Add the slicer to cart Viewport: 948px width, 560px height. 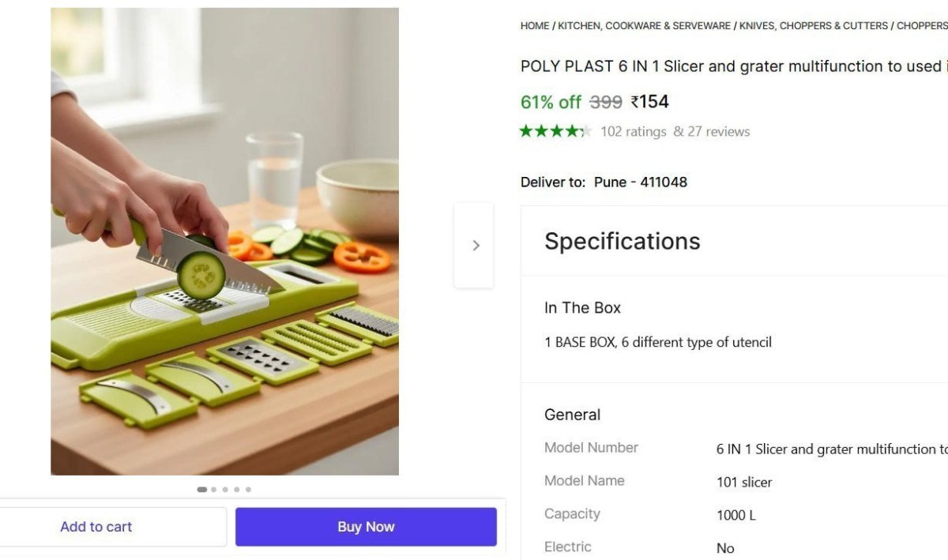(x=96, y=527)
